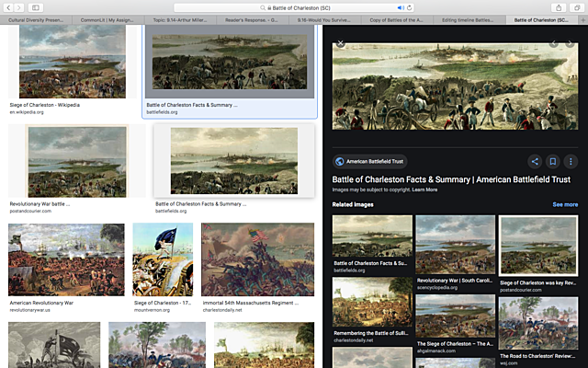Click the address bar showing Battle of Charleston
The height and width of the screenshot is (368, 588).
pyautogui.click(x=294, y=7)
